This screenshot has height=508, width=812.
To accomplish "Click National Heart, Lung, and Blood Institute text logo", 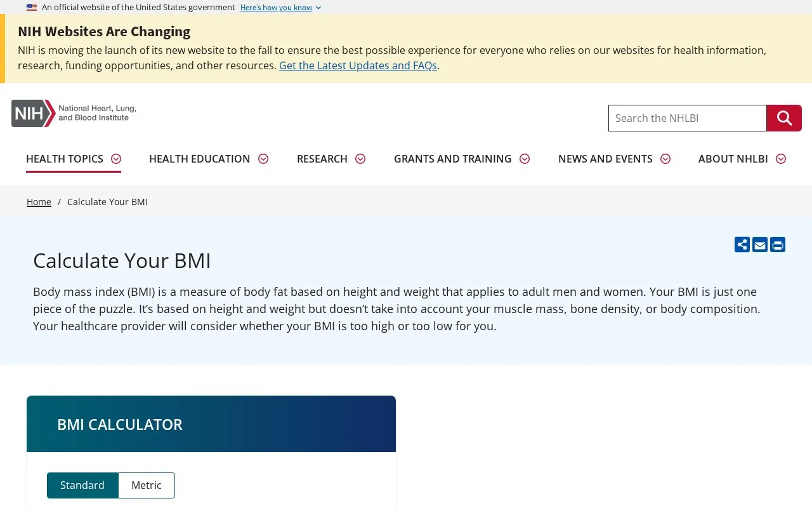I will [97, 113].
